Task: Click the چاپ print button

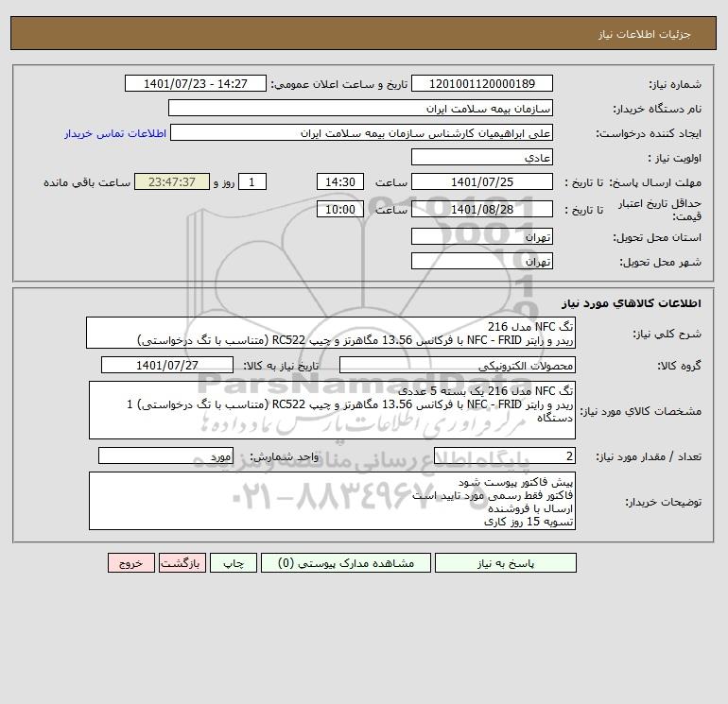Action: tap(234, 563)
